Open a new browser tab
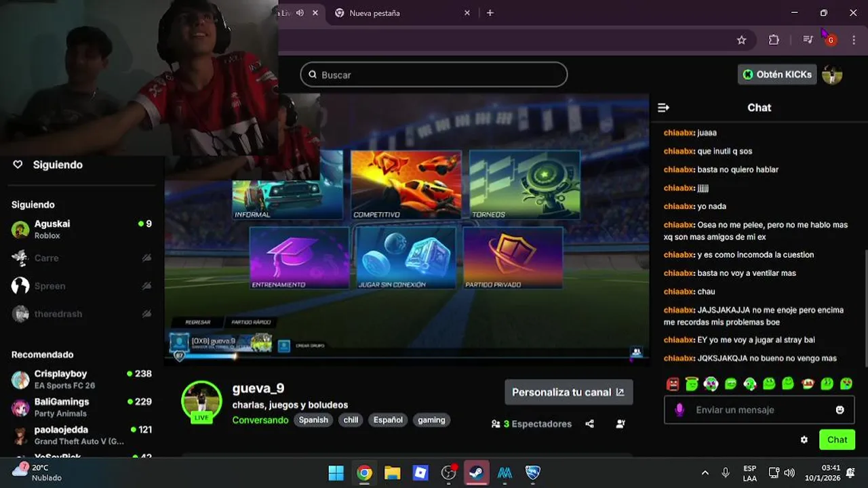The width and height of the screenshot is (868, 488). 490,13
